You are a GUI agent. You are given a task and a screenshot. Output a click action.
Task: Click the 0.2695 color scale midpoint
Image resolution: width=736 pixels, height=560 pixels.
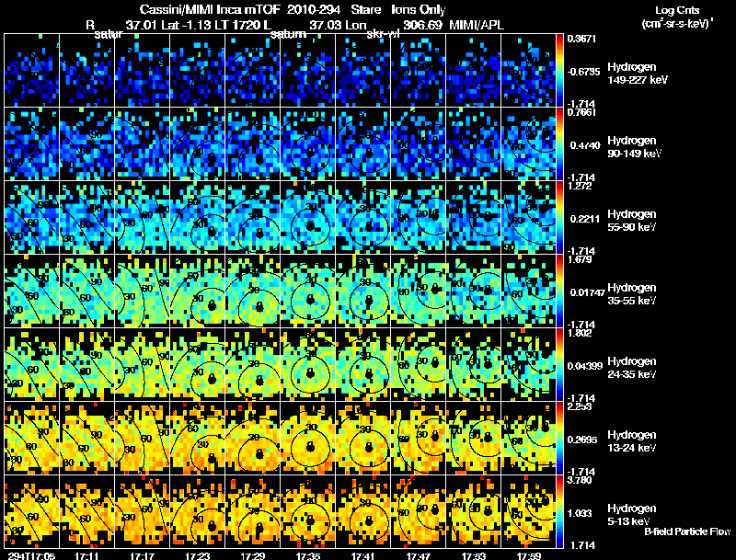583,440
